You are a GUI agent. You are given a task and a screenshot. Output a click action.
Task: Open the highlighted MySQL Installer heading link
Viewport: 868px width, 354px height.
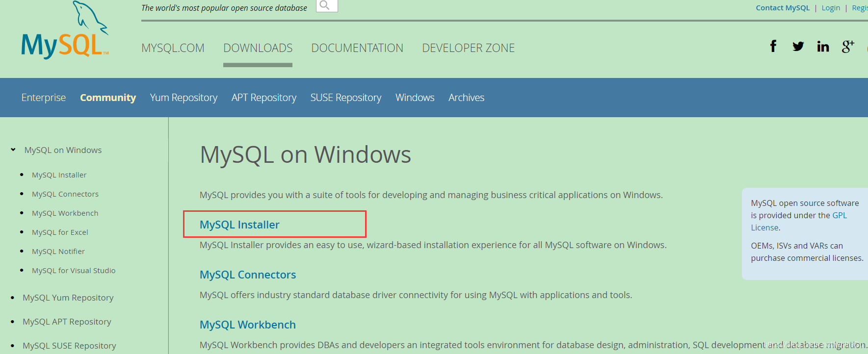tap(239, 225)
